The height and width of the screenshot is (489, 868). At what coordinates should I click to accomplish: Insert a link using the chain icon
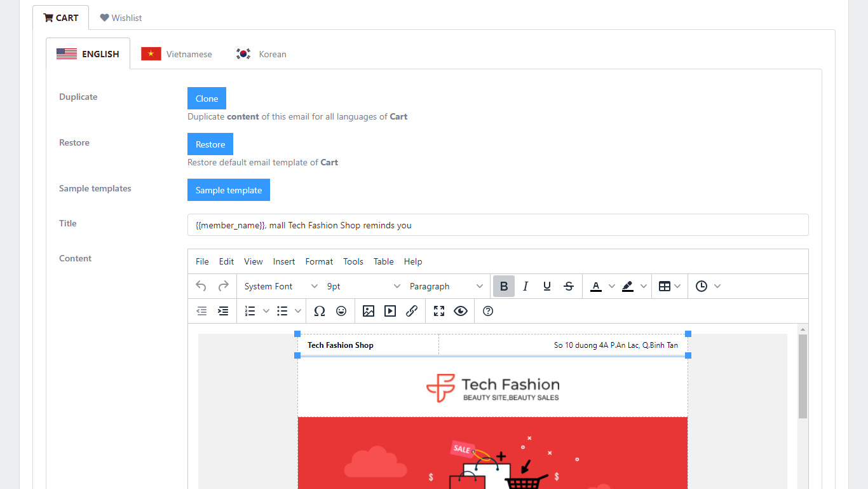pyautogui.click(x=412, y=311)
